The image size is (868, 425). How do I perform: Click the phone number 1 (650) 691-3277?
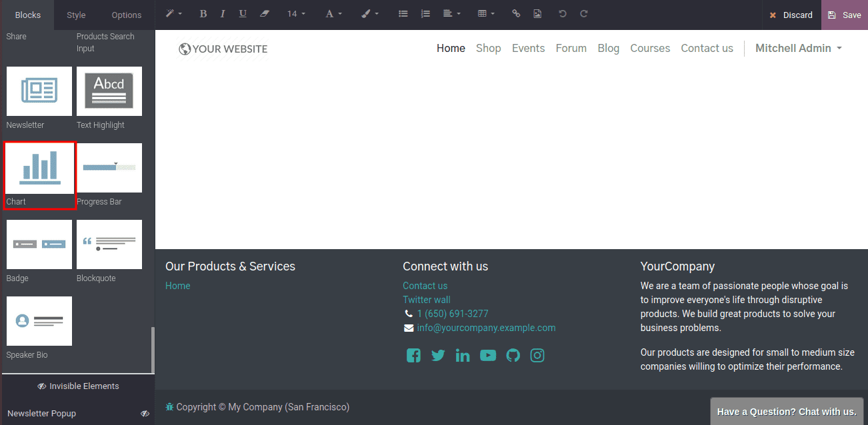453,314
